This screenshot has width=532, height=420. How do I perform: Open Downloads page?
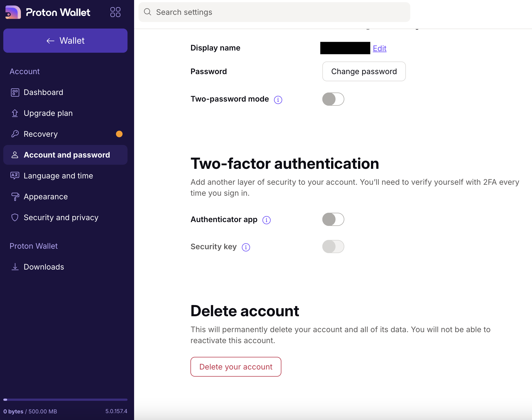(65, 267)
